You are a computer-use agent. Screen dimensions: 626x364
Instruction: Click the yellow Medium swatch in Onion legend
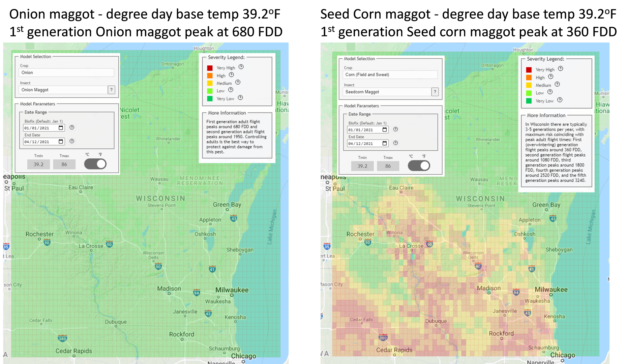(x=210, y=83)
